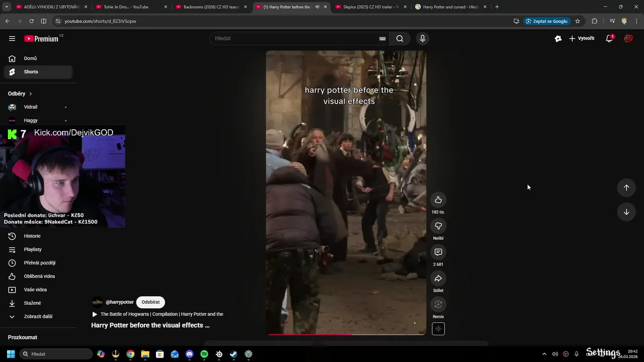Viewport: 644px width, 362px height.
Task: Open the Remix option
Action: click(438, 304)
